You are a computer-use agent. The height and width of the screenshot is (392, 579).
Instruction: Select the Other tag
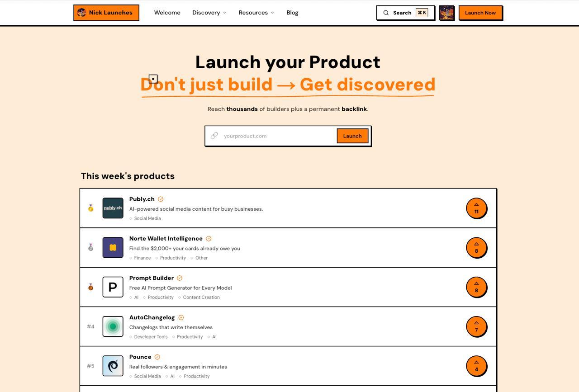[199, 258]
